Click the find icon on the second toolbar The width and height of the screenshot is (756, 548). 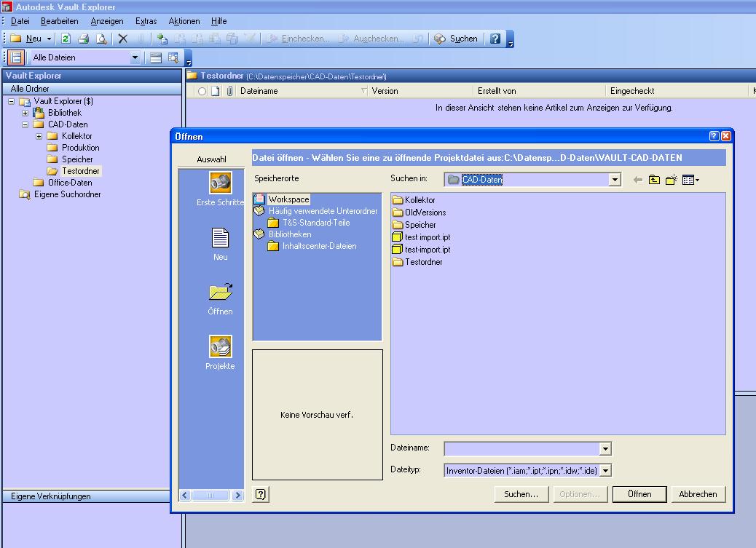[x=173, y=57]
